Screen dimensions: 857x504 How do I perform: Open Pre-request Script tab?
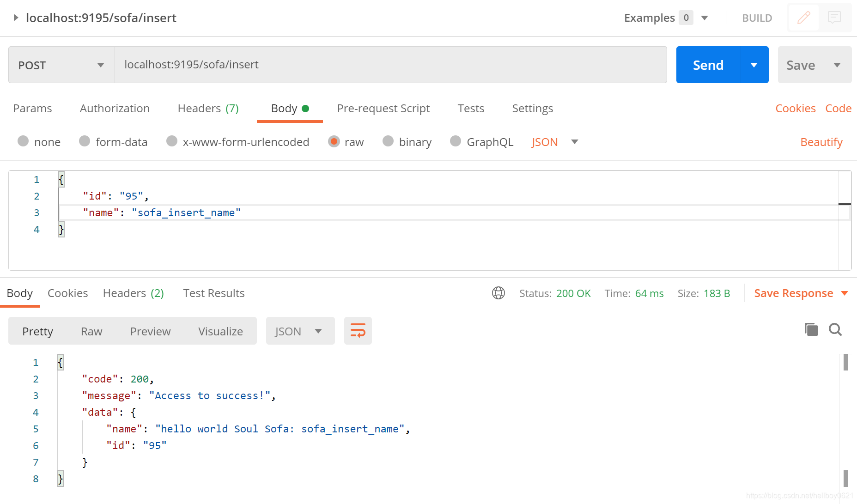pyautogui.click(x=383, y=108)
